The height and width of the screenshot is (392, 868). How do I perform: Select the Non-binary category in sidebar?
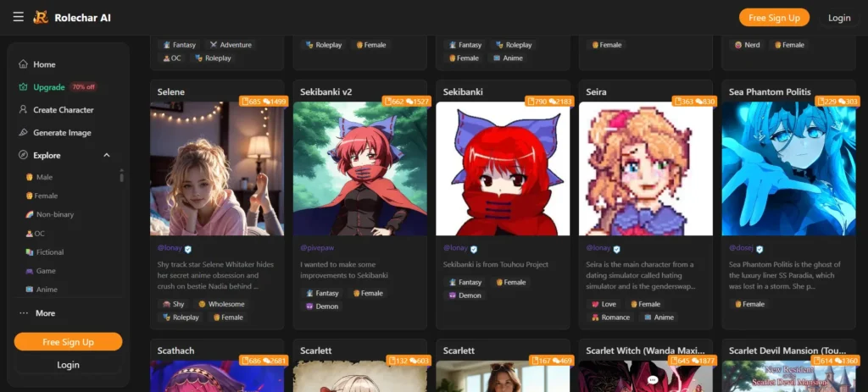click(50, 214)
